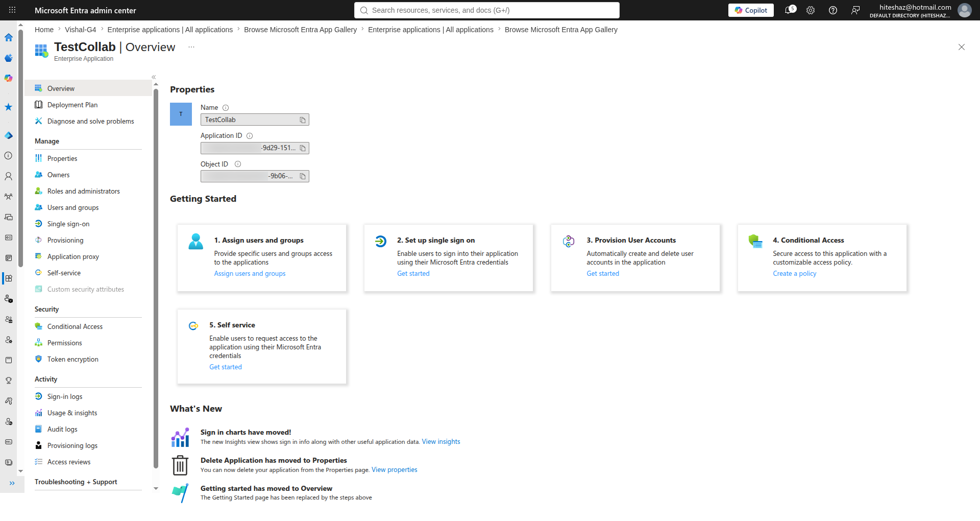Collapse the resource menu with double chevron
This screenshot has width=980, height=521.
[154, 77]
